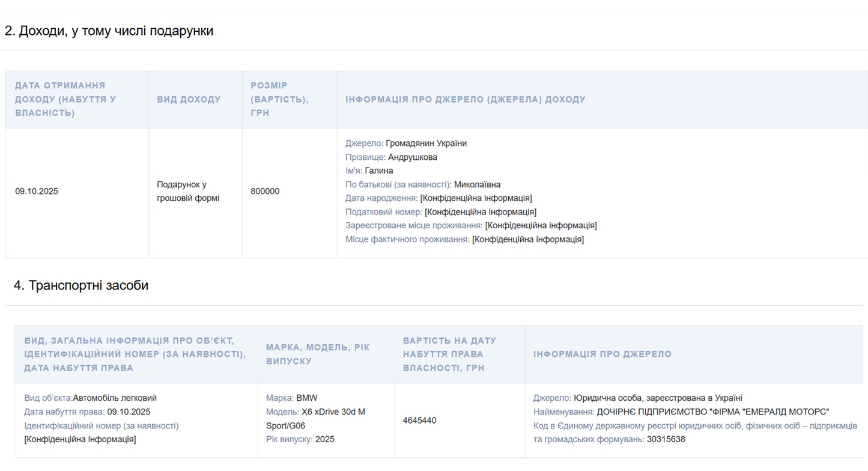The width and height of the screenshot is (868, 471).
Task: Select the income source information column header
Action: [465, 100]
